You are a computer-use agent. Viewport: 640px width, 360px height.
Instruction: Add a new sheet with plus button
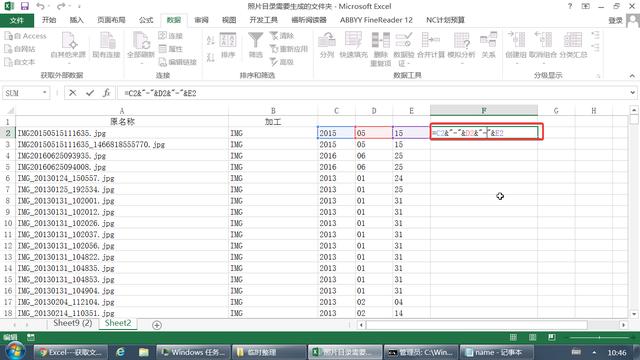point(157,325)
